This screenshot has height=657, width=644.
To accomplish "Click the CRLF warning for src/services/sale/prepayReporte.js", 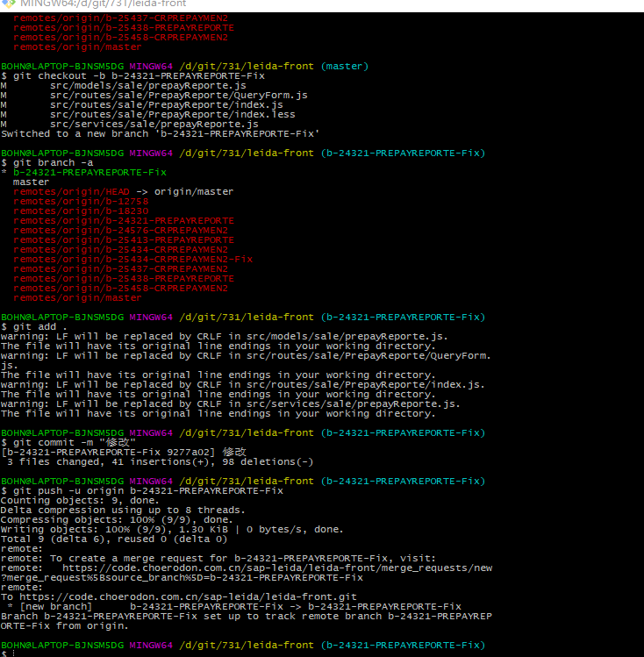I will coord(231,403).
